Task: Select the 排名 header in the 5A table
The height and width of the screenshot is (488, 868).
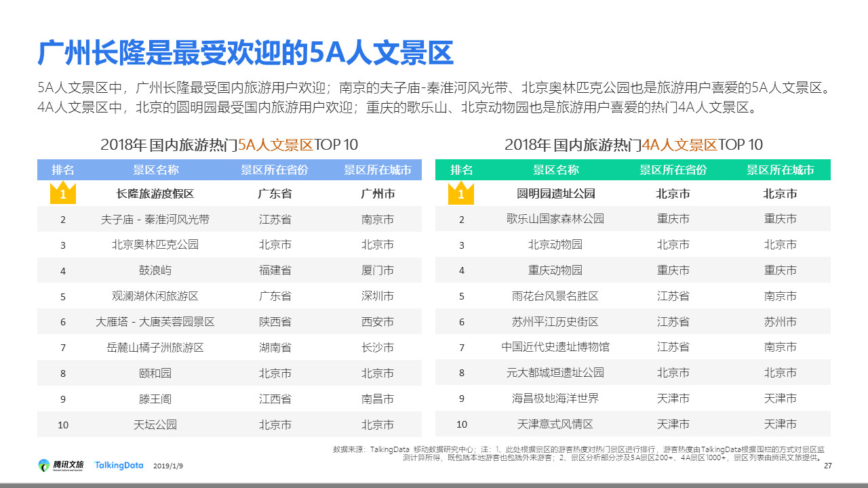Action: 63,170
